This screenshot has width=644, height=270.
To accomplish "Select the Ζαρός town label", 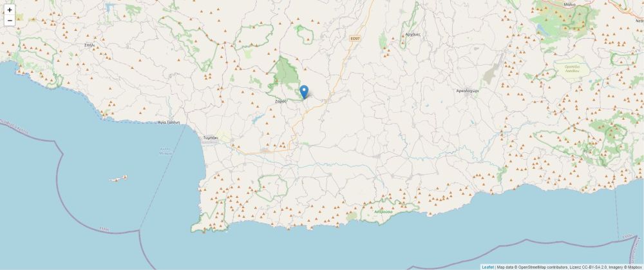I will 281,101.
